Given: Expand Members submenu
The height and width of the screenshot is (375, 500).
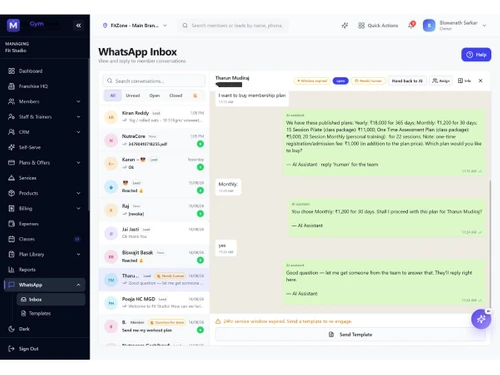Looking at the screenshot, I should point(78,101).
